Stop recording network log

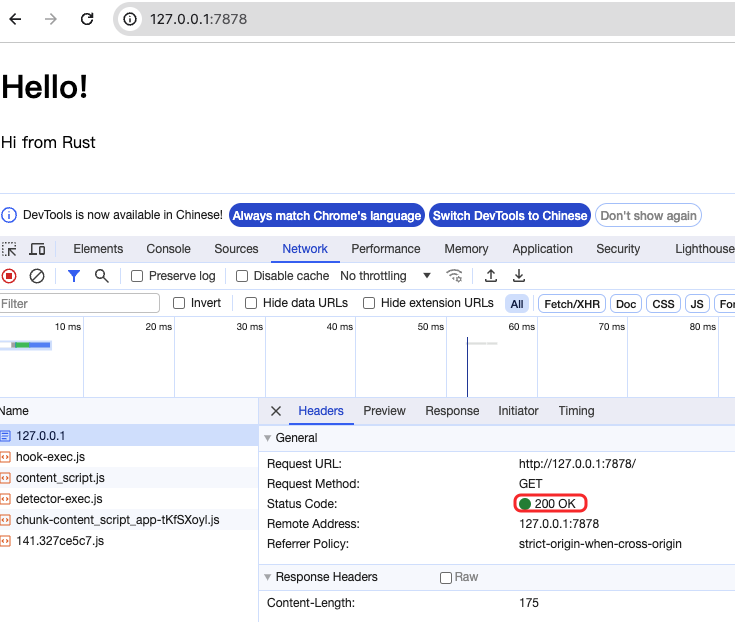point(9,276)
